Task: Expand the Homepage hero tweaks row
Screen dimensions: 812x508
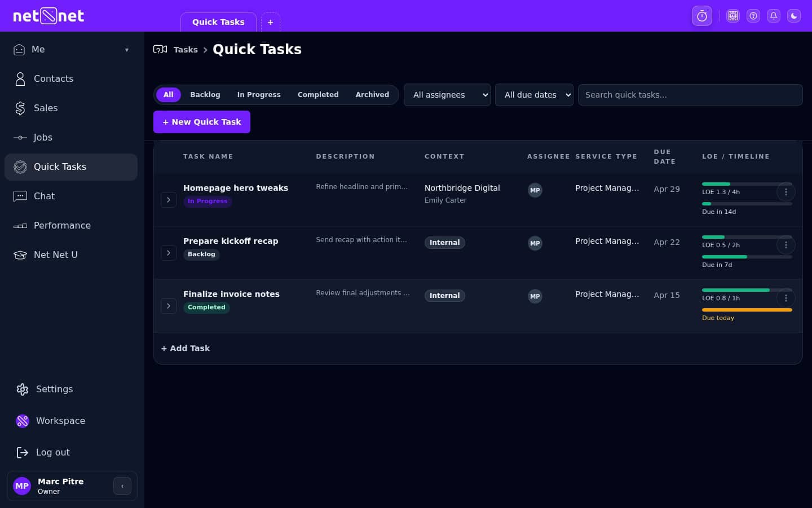Action: [169, 200]
